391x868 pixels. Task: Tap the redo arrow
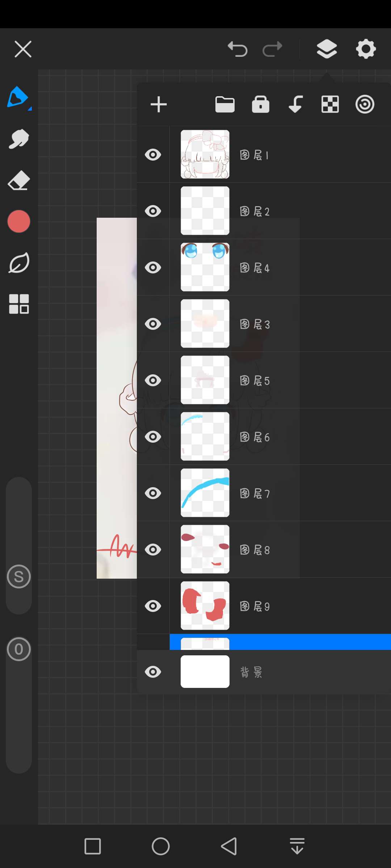point(272,49)
